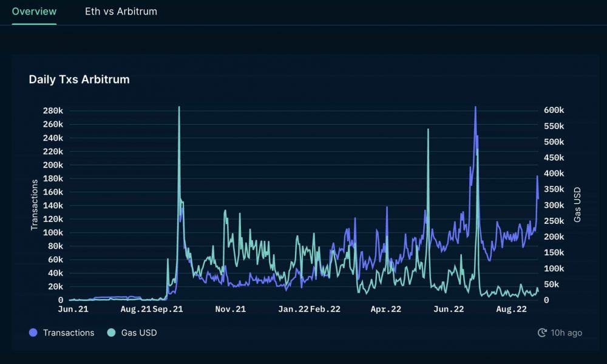Viewport: 607px width, 364px height.
Task: Click the Sep.21 Gas USD spike peak
Action: [x=179, y=107]
